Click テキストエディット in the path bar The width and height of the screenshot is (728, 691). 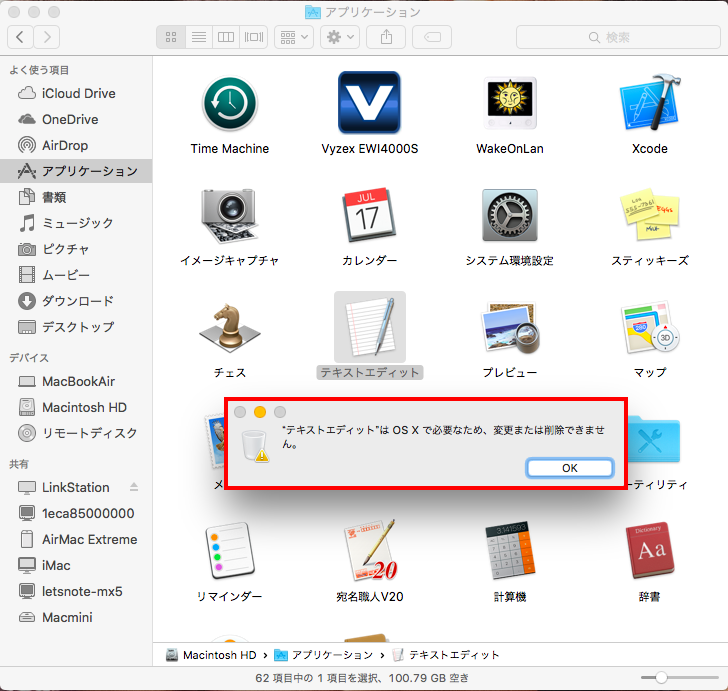click(x=446, y=655)
